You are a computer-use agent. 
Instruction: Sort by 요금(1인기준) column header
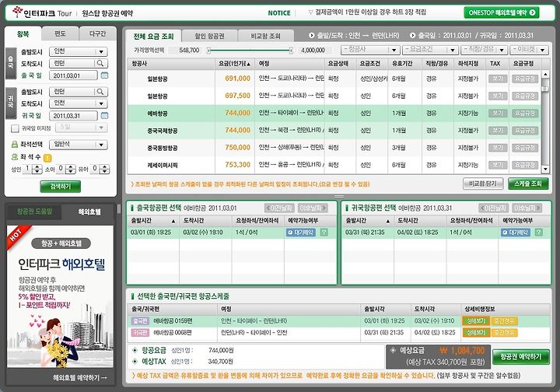click(x=234, y=64)
